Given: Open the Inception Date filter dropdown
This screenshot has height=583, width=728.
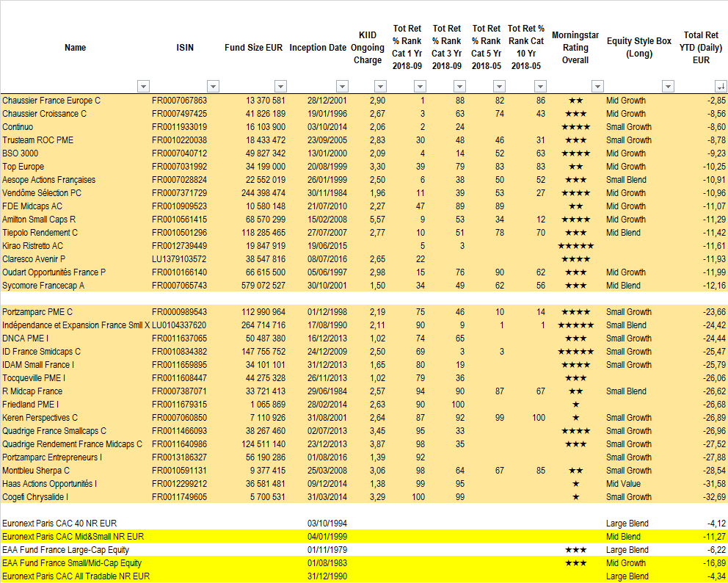Looking at the screenshot, I should 341,86.
